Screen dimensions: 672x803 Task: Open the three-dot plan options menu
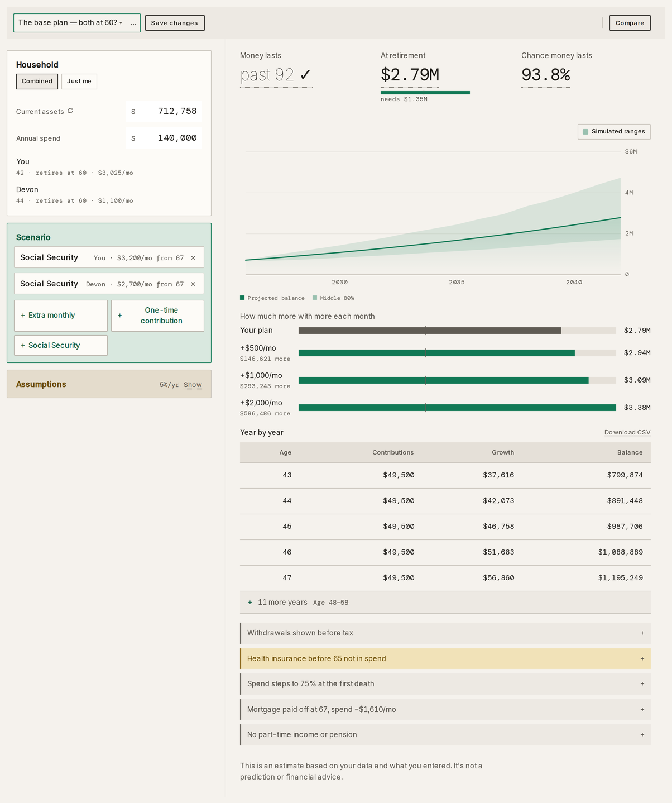133,23
